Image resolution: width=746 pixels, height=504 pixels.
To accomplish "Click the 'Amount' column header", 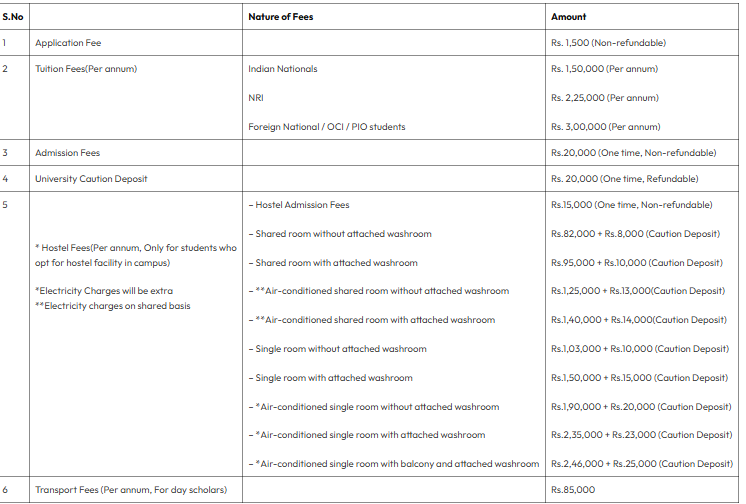I will tap(569, 17).
